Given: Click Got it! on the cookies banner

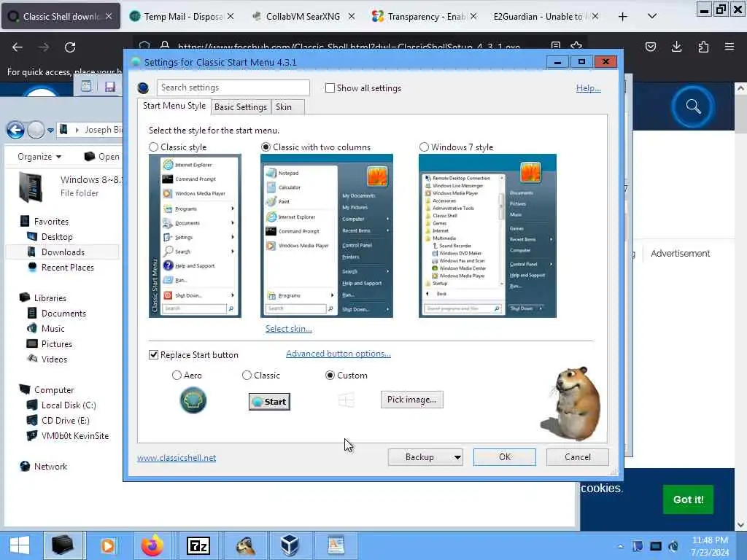Looking at the screenshot, I should click(688, 499).
